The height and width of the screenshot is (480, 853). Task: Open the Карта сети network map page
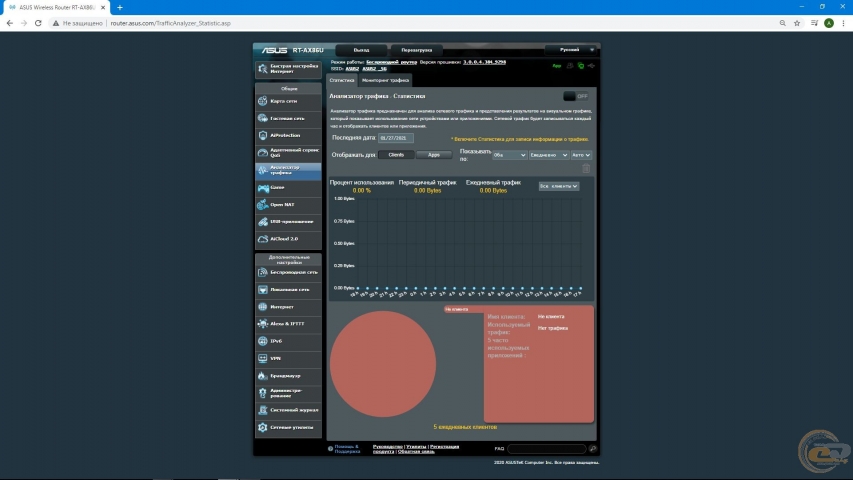click(x=288, y=101)
